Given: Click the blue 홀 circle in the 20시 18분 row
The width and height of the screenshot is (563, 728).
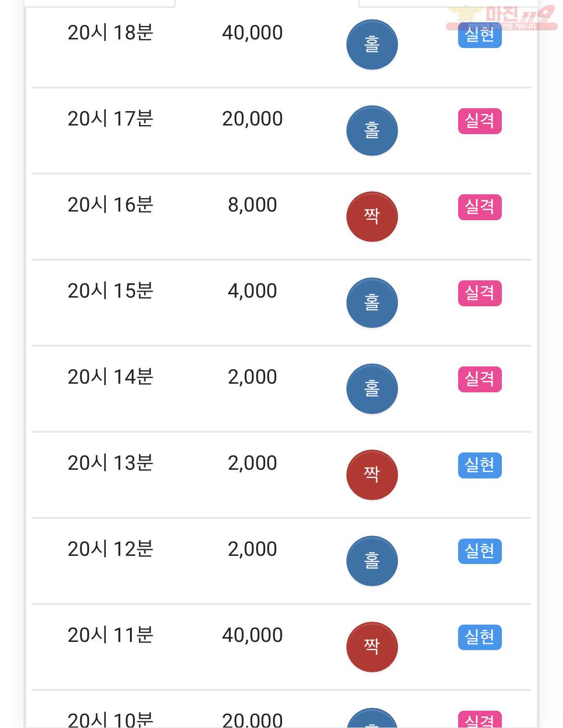Looking at the screenshot, I should [372, 45].
